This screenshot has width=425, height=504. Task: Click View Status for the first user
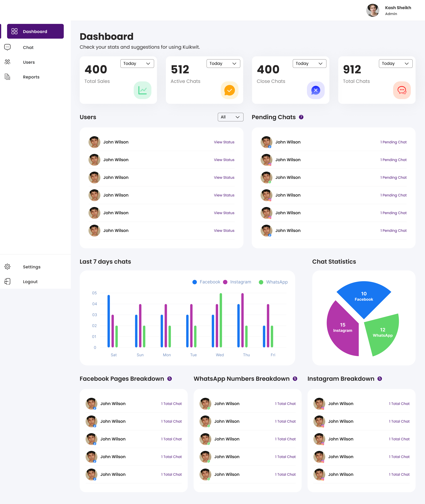(224, 142)
